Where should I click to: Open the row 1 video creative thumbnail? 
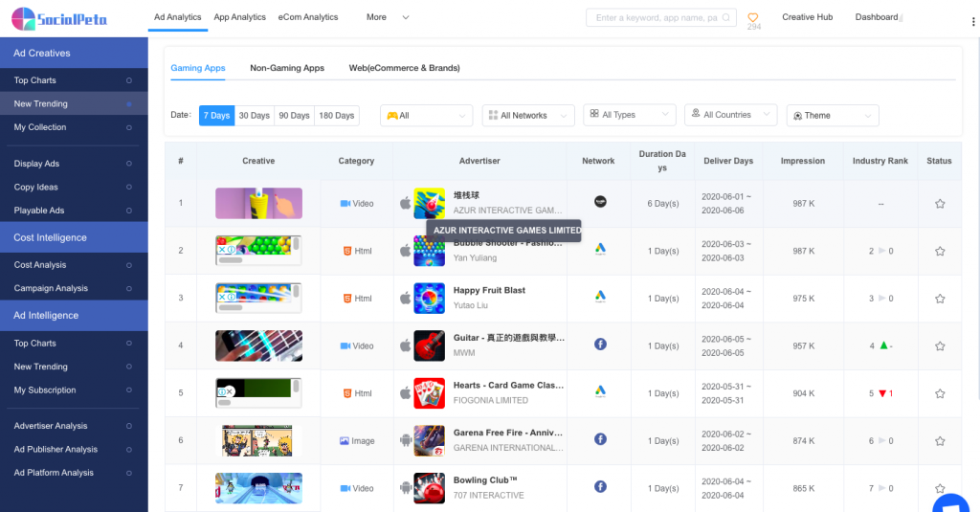(x=258, y=203)
